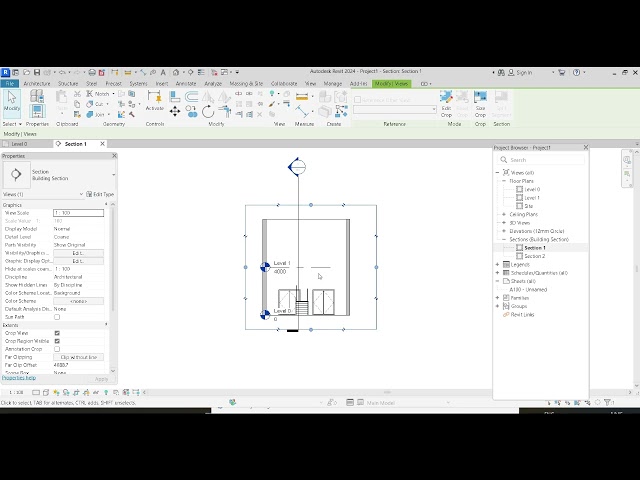
Task: Click the Properties panel vertical scrollbar
Action: [113, 287]
